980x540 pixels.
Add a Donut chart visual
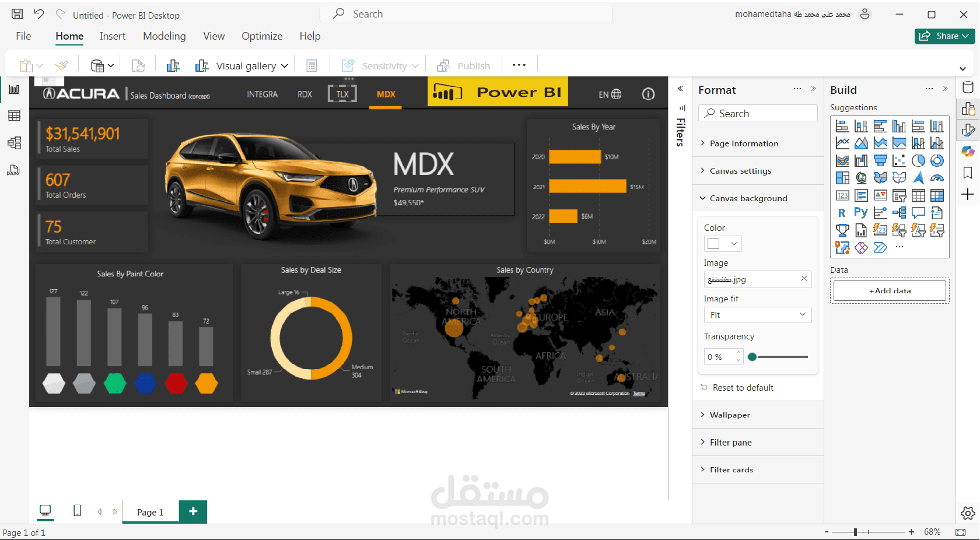(937, 160)
